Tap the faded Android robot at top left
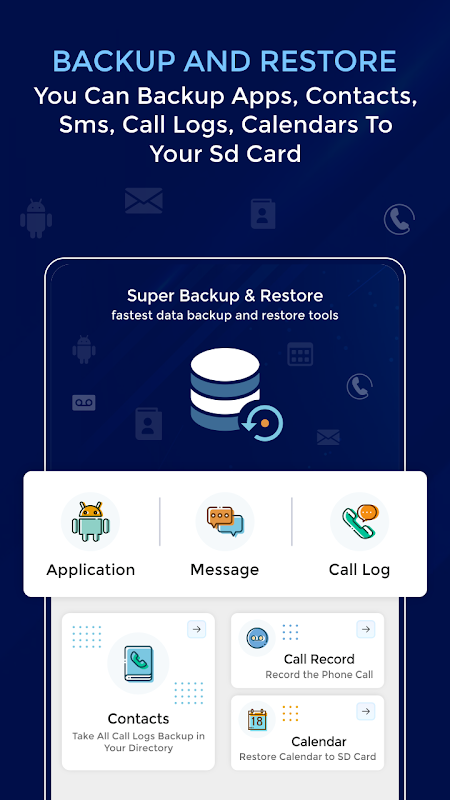The image size is (450, 800). [36, 218]
